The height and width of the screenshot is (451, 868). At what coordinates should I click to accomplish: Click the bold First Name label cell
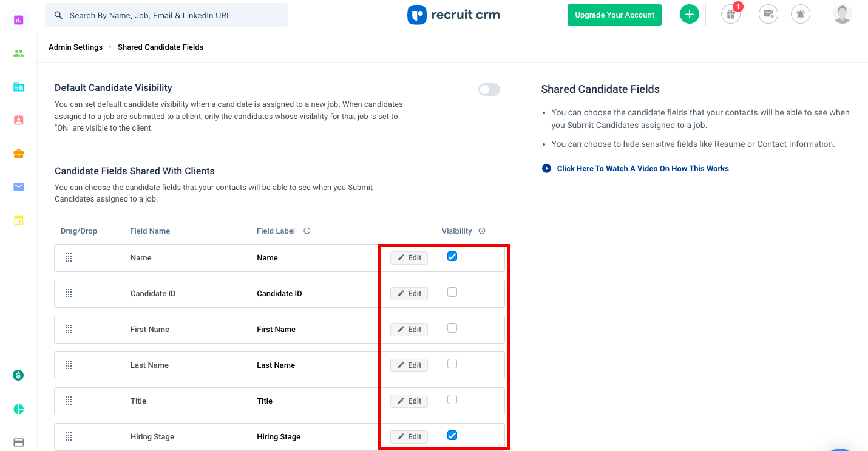click(276, 330)
